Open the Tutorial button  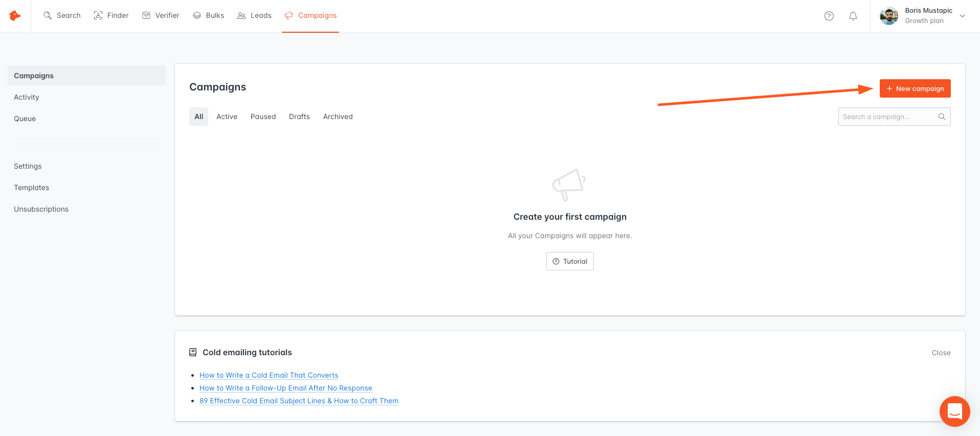point(570,261)
